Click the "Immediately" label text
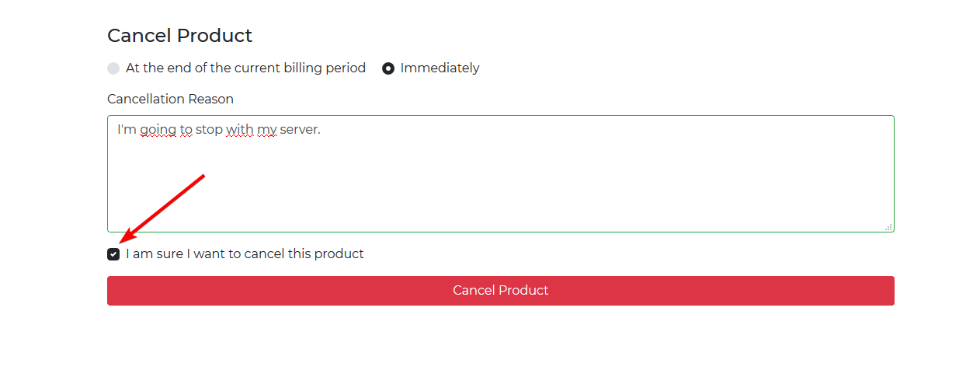This screenshot has height=374, width=980. coord(440,68)
